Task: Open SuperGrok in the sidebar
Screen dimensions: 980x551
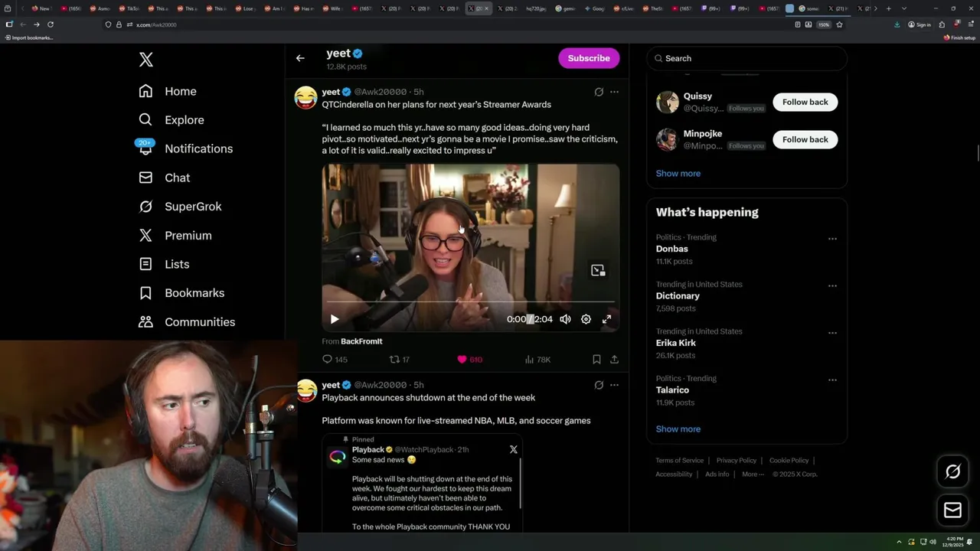Action: click(180, 207)
